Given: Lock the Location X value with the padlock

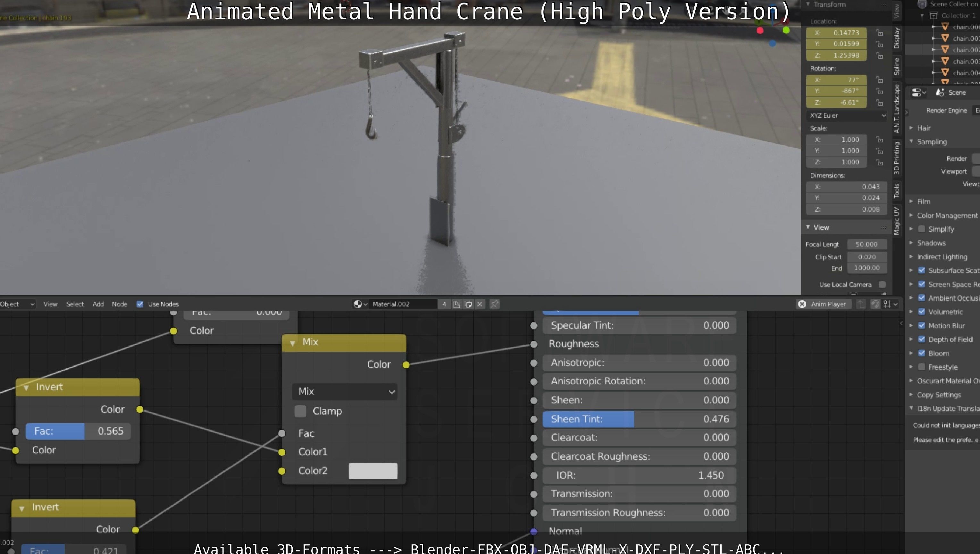Looking at the screenshot, I should [x=879, y=32].
